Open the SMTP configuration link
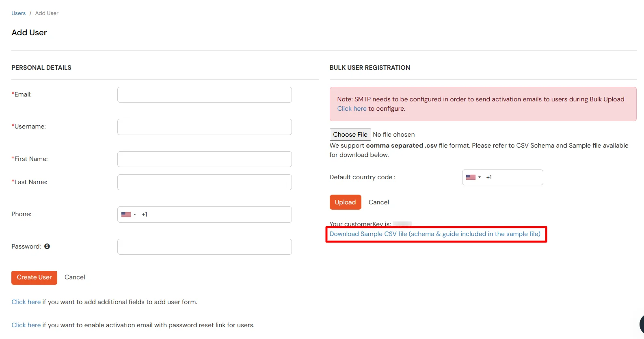The width and height of the screenshot is (644, 339). [x=352, y=109]
